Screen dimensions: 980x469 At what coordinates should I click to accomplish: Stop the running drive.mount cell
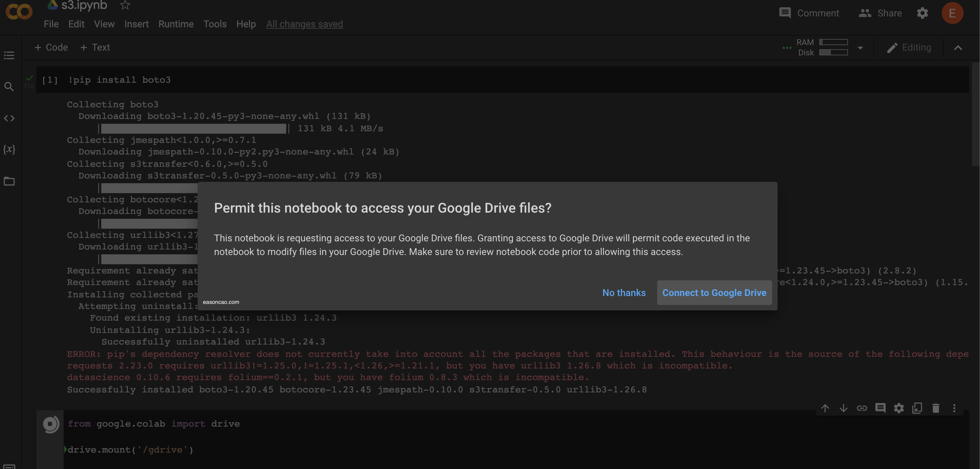(50, 425)
